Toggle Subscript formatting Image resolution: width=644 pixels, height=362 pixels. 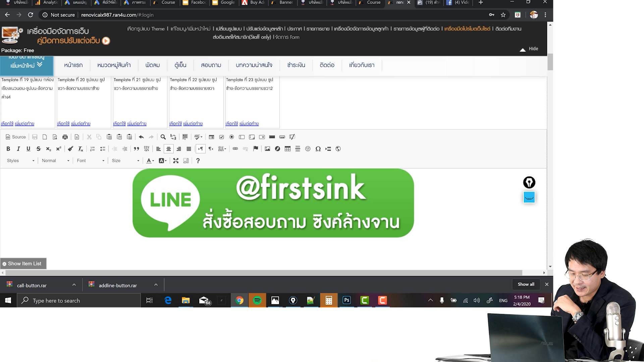[49, 149]
